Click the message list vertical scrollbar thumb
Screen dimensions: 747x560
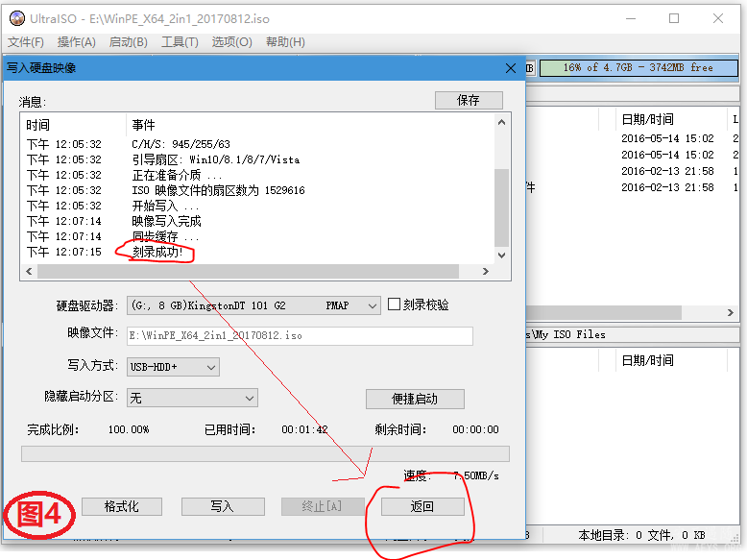click(x=501, y=207)
